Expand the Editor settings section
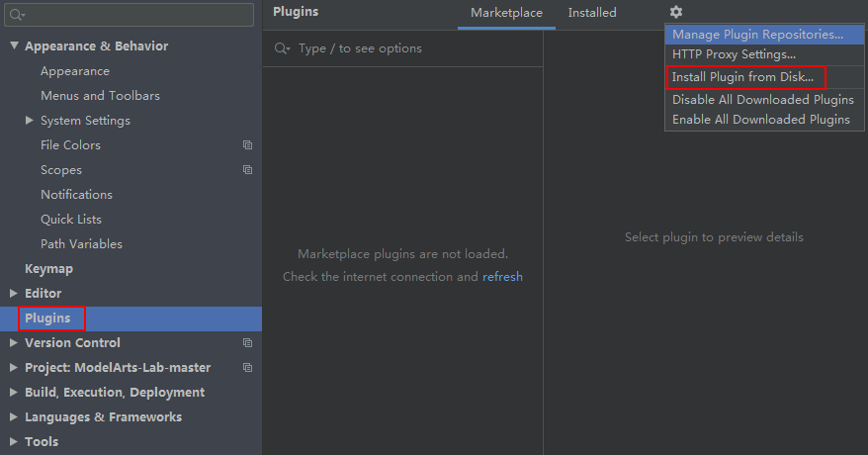868x455 pixels. coord(14,294)
